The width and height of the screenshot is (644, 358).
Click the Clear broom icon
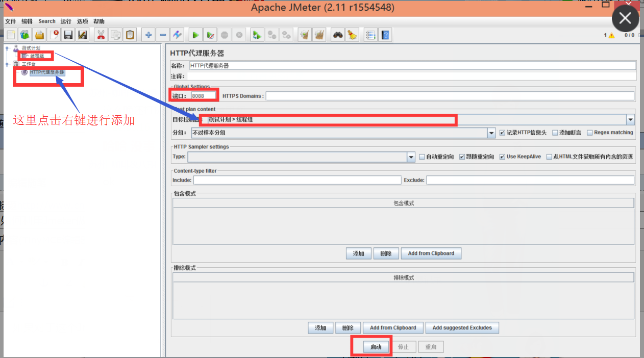(x=305, y=35)
